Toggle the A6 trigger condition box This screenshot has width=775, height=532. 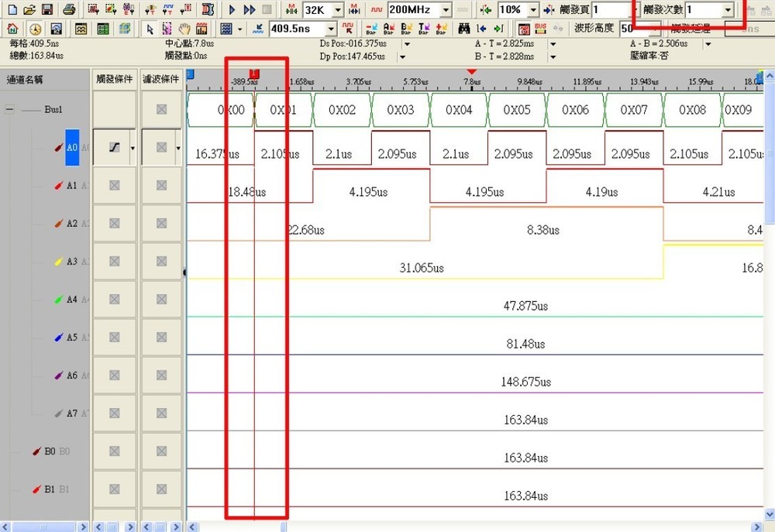pos(114,375)
